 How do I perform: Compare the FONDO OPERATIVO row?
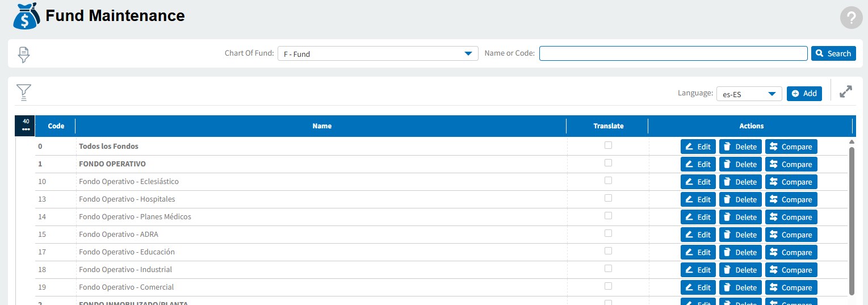tap(791, 164)
